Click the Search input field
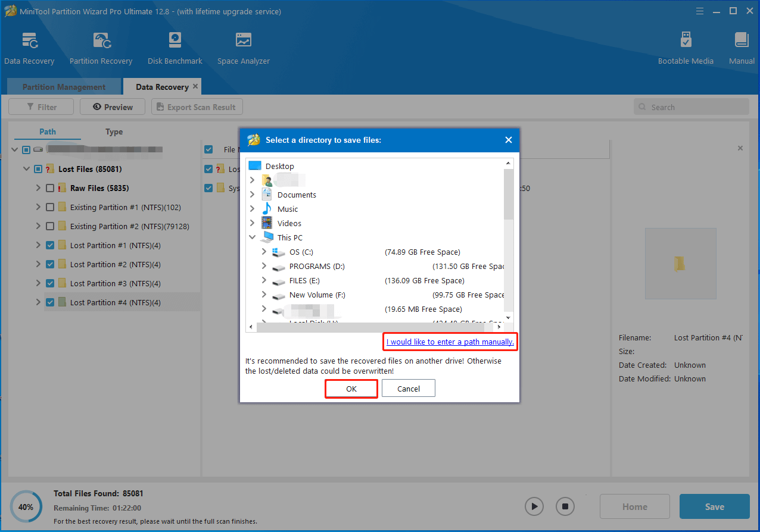The image size is (760, 532). point(691,107)
